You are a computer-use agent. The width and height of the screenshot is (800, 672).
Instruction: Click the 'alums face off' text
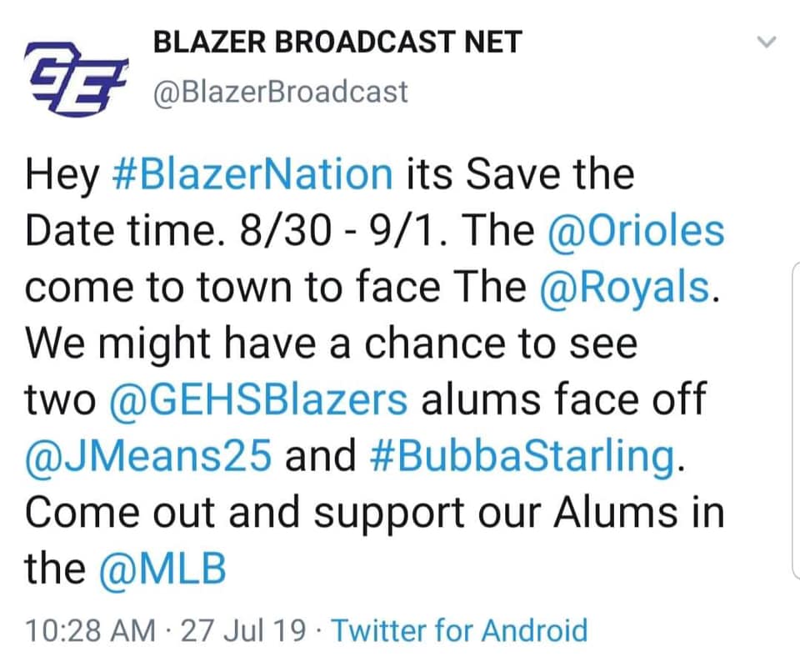pos(564,399)
